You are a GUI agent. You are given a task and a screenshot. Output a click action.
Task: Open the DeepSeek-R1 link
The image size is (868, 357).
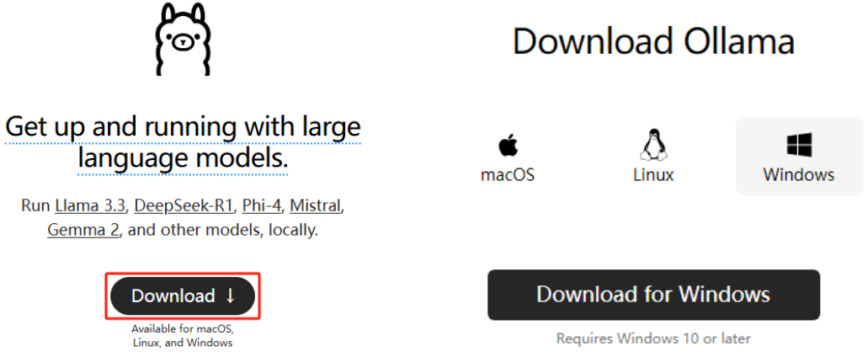(184, 206)
